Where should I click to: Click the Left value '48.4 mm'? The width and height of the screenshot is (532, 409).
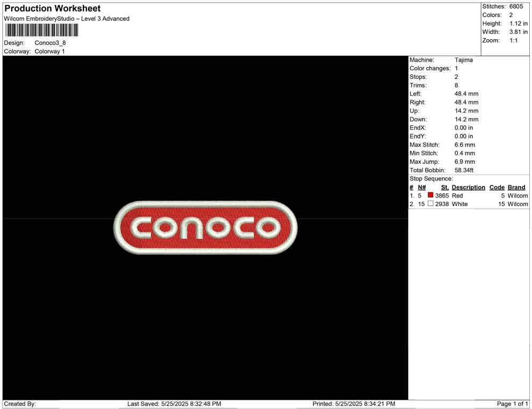[466, 93]
